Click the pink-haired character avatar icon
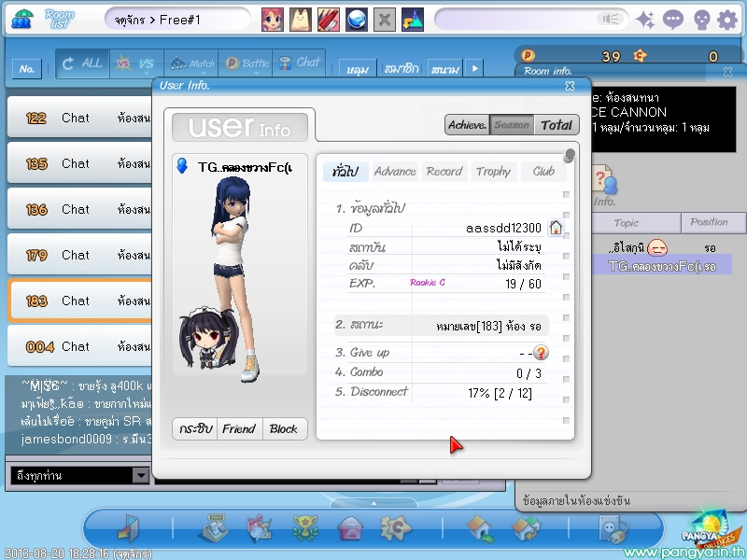This screenshot has width=747, height=560. 273,20
